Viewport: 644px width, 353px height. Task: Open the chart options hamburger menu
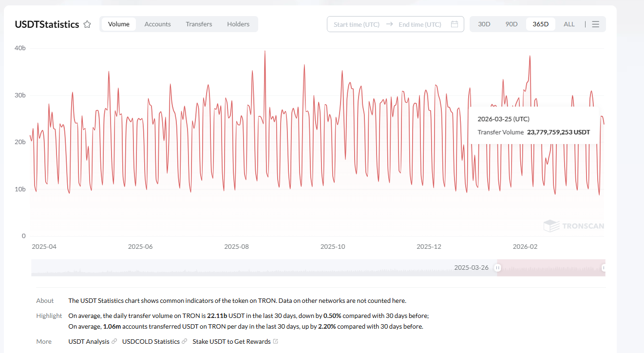tap(595, 24)
